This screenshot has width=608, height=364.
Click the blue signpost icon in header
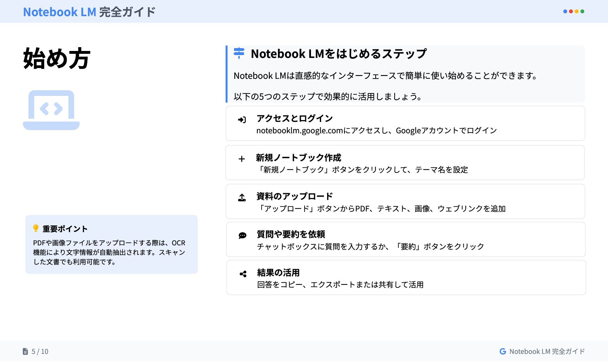tap(239, 53)
